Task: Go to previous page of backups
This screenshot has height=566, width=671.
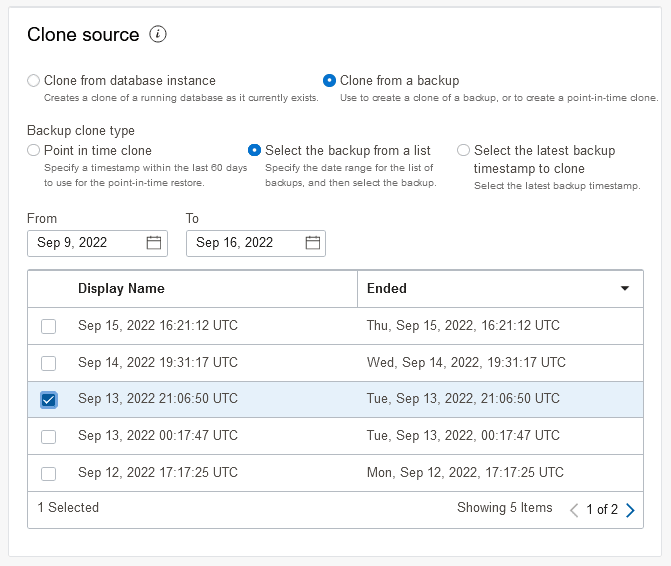Action: 574,510
